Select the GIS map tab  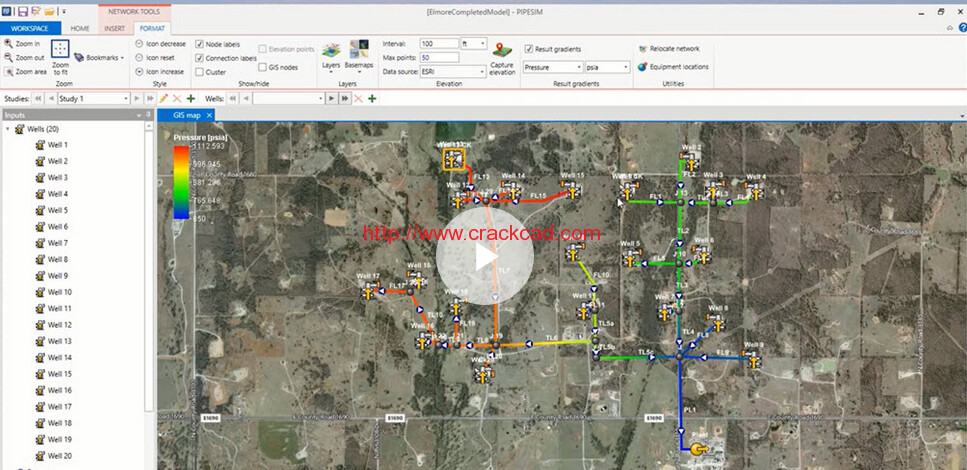point(187,115)
